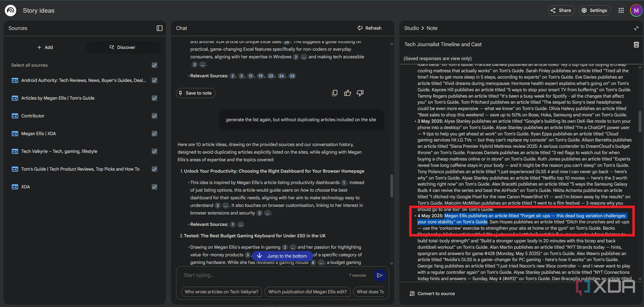Uncheck the Android Authority source

click(154, 80)
